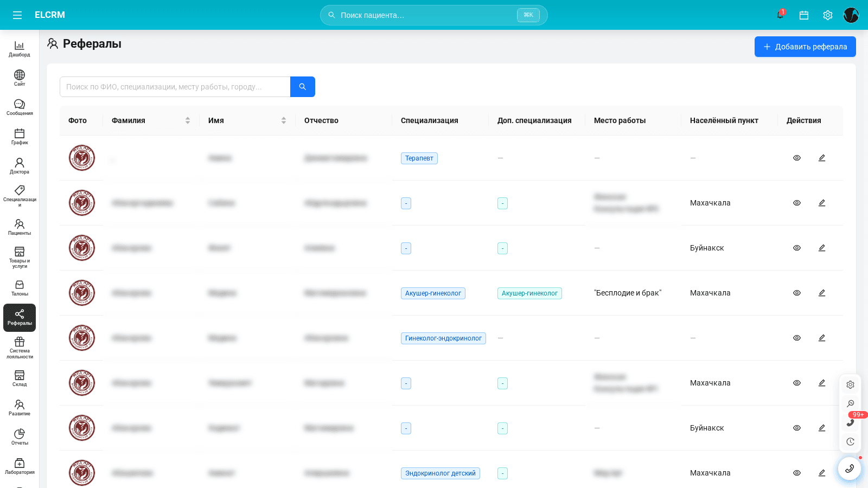Open График in the sidebar

pyautogui.click(x=20, y=137)
